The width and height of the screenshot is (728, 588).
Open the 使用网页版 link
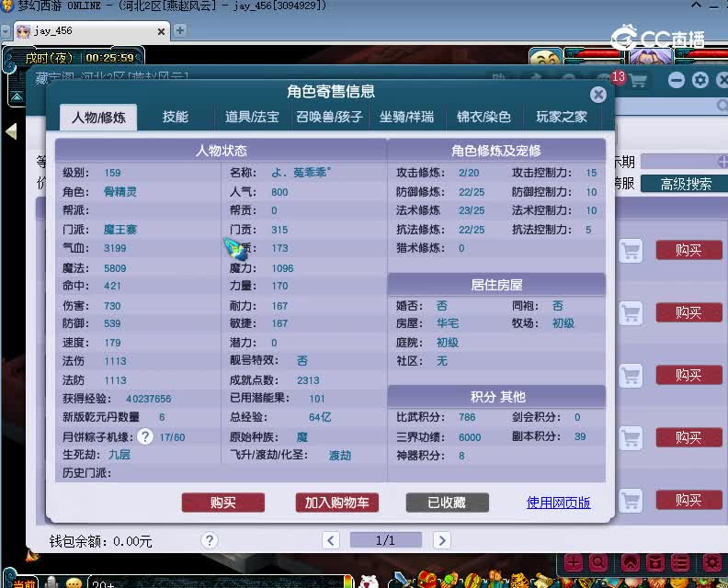(559, 503)
